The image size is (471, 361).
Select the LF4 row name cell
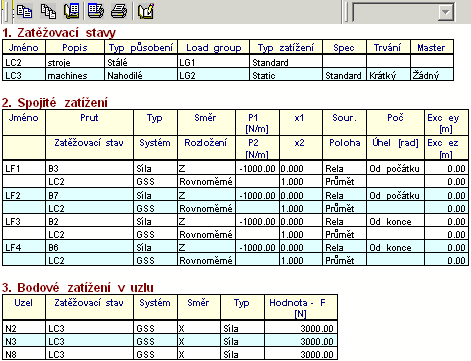coord(24,247)
